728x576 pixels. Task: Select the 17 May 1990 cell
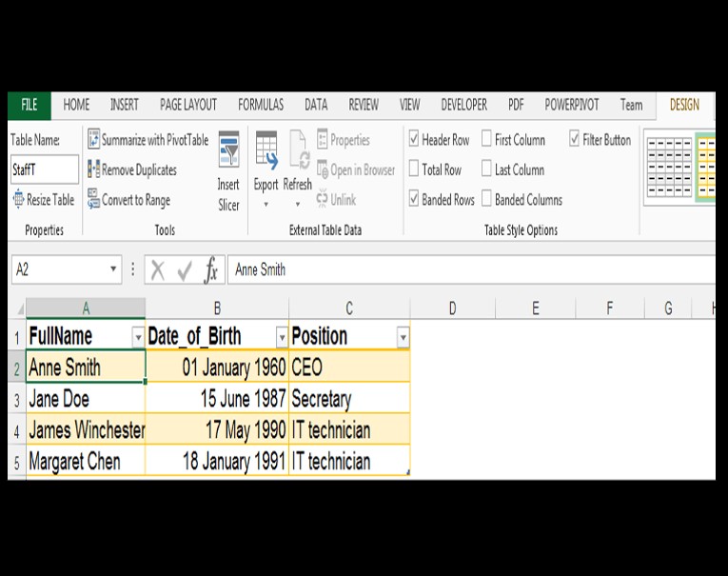click(217, 430)
